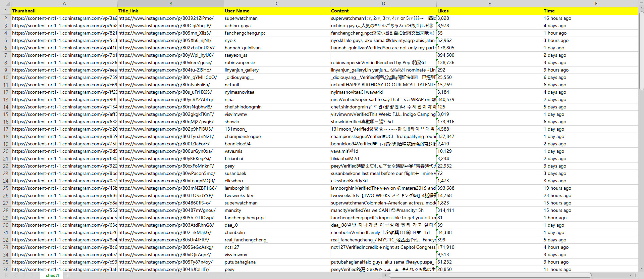Select column A header

pos(64,4)
